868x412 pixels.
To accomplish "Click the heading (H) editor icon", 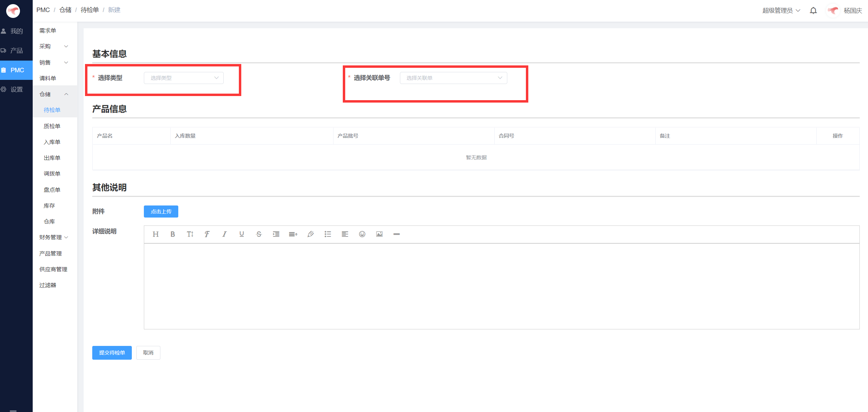I will coord(156,234).
